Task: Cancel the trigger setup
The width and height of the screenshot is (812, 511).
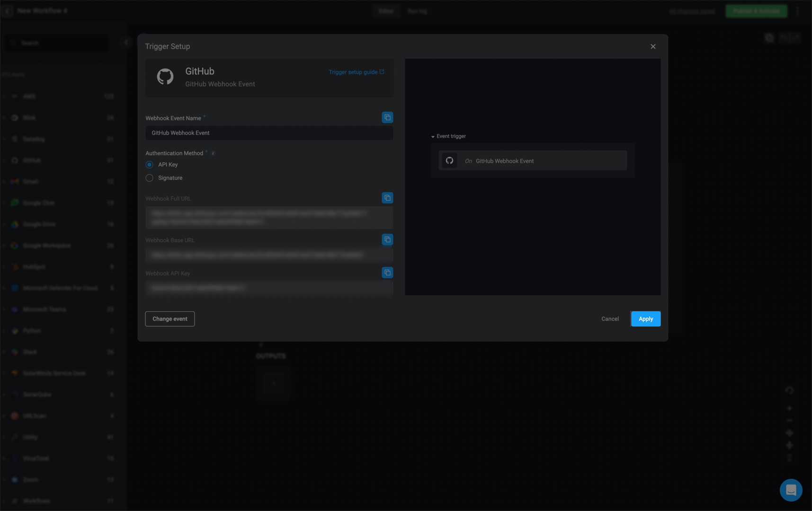Action: [x=610, y=319]
